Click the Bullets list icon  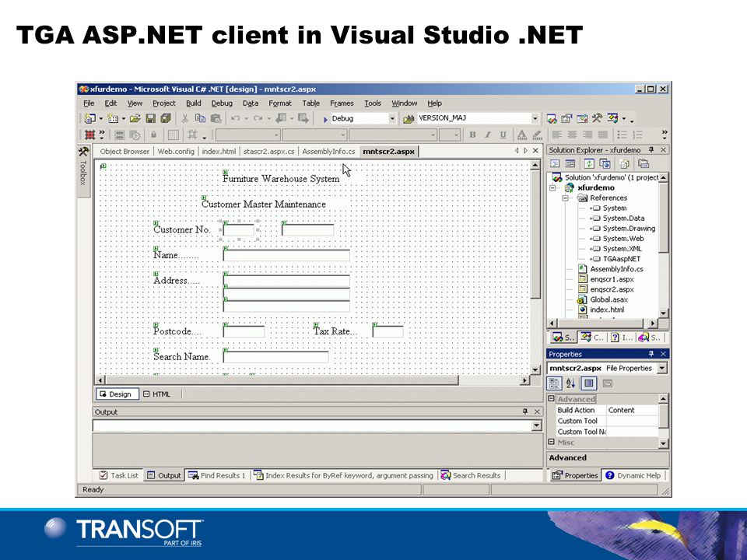click(622, 135)
